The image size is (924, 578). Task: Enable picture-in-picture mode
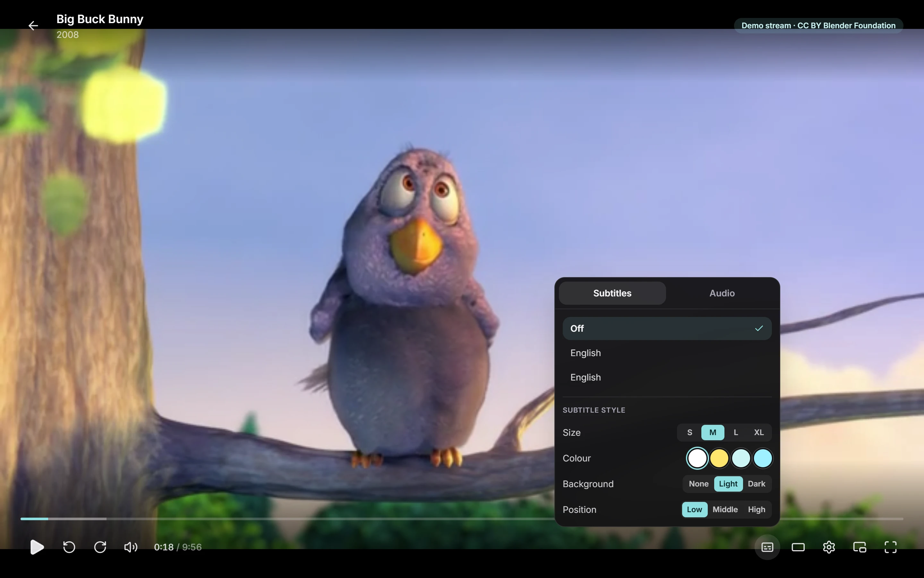click(860, 547)
